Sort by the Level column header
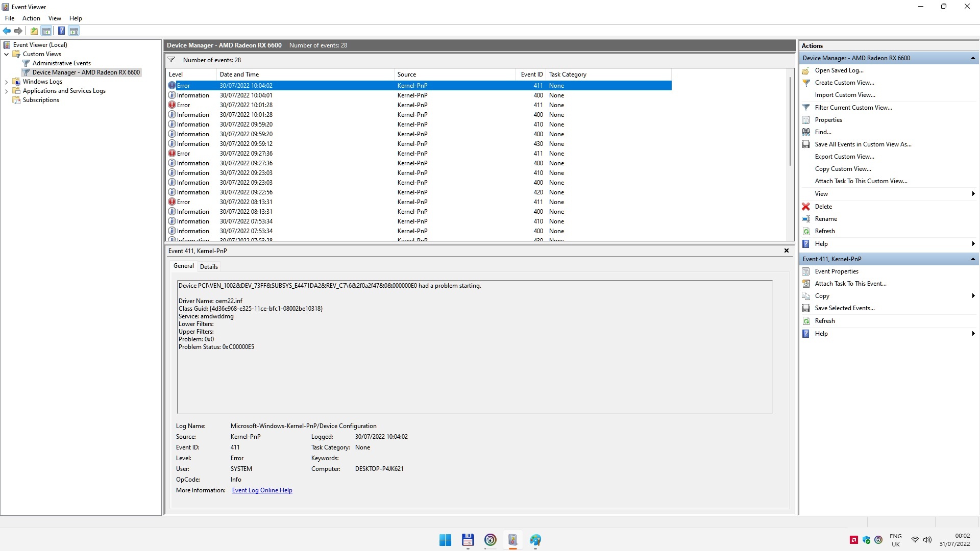 pos(191,74)
